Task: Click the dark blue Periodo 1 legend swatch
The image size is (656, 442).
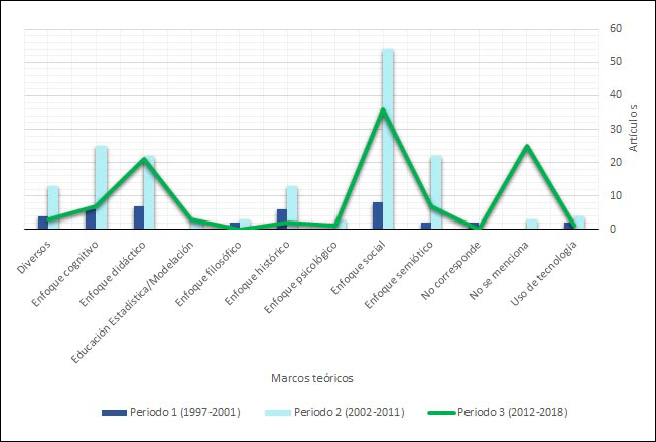Action: coord(113,412)
